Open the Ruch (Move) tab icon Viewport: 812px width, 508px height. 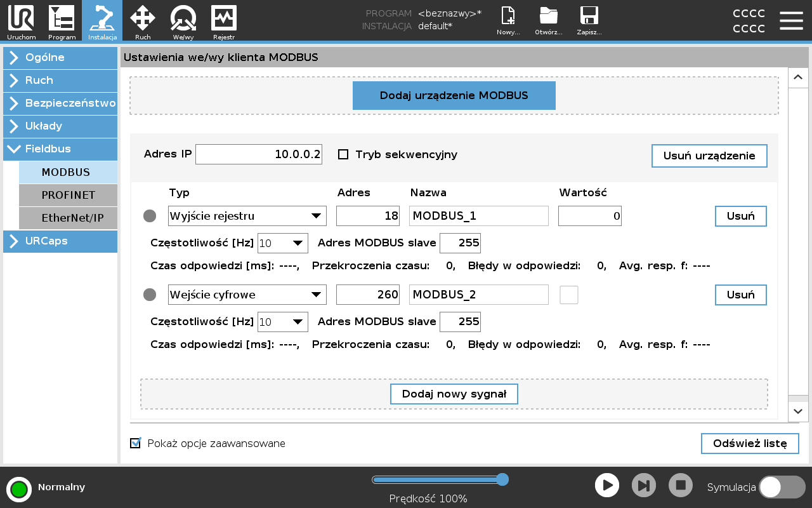click(x=143, y=21)
